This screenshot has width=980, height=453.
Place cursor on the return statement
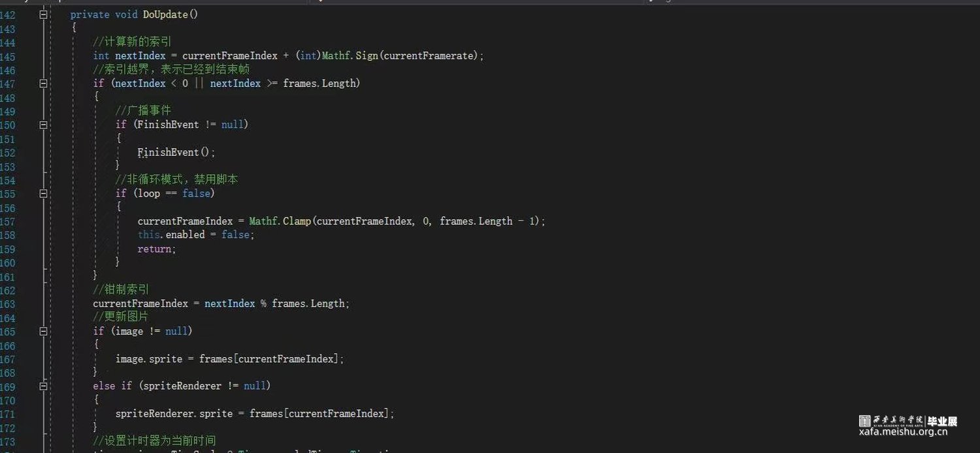coord(156,249)
